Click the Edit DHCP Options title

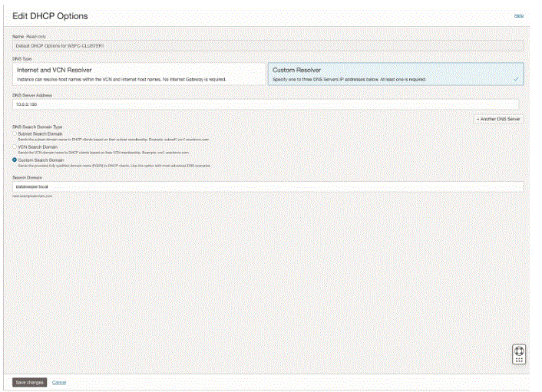tap(50, 16)
